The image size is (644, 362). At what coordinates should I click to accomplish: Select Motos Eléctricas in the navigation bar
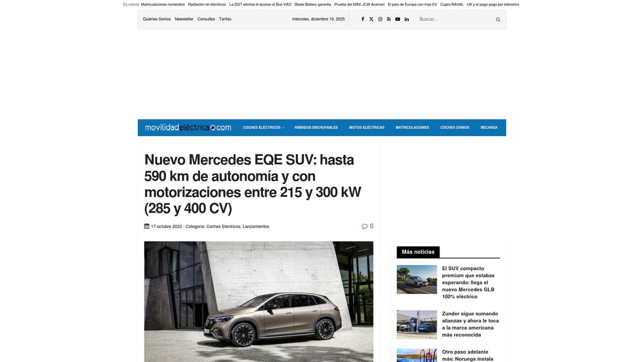click(367, 127)
